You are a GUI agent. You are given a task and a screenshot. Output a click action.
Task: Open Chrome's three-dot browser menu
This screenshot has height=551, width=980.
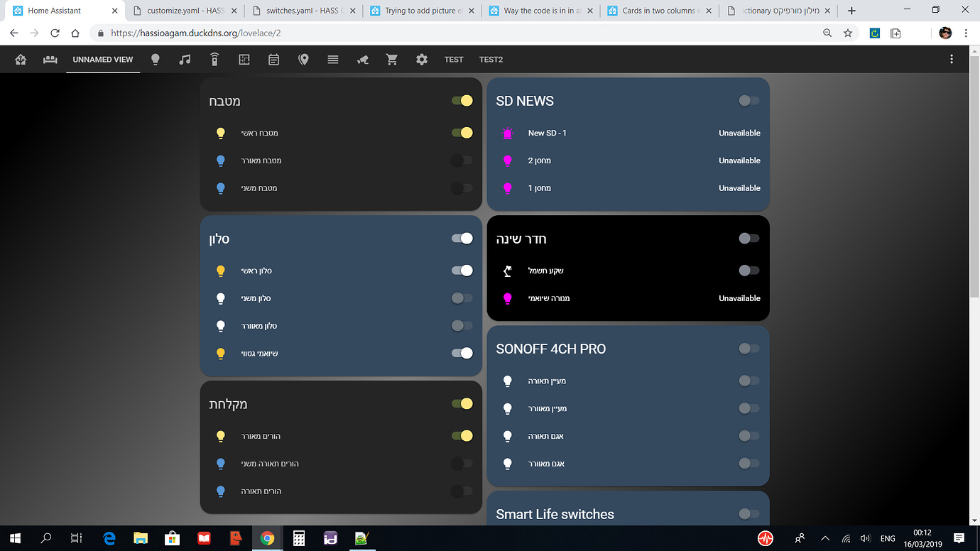pyautogui.click(x=966, y=33)
